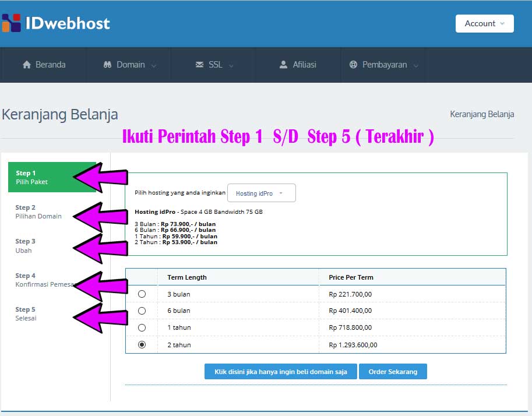Screen dimensions: 532x416
Task: Click the Keranjang Belanja page heading
Action: pyautogui.click(x=60, y=115)
